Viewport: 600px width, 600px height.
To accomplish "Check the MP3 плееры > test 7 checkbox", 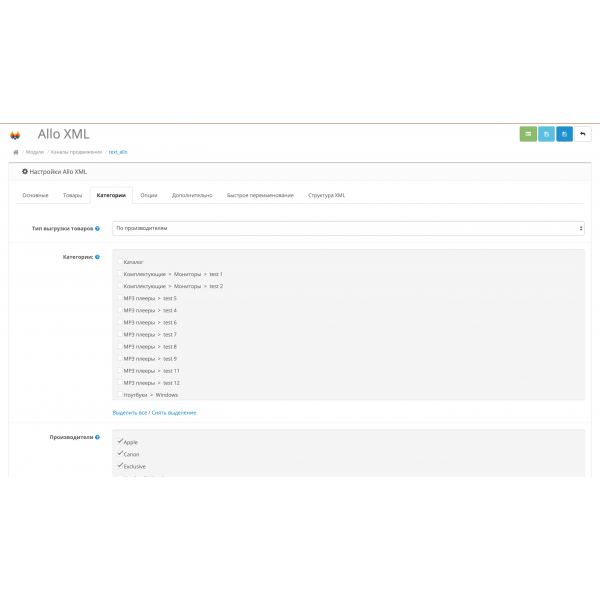I will tap(120, 334).
